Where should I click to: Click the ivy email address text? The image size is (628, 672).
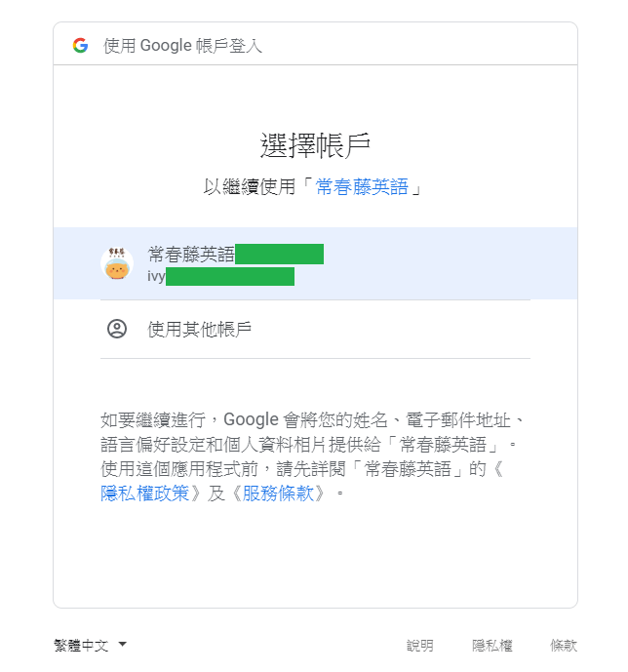(x=220, y=276)
